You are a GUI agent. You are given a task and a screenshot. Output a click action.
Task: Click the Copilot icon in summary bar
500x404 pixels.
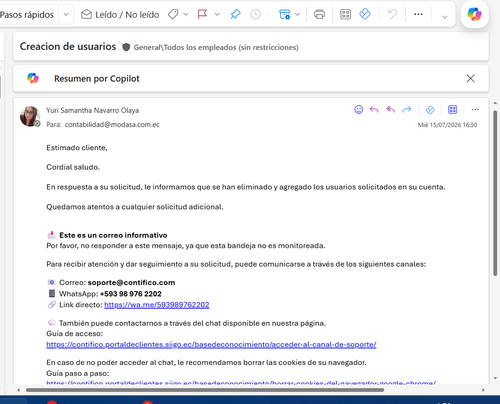(x=33, y=78)
